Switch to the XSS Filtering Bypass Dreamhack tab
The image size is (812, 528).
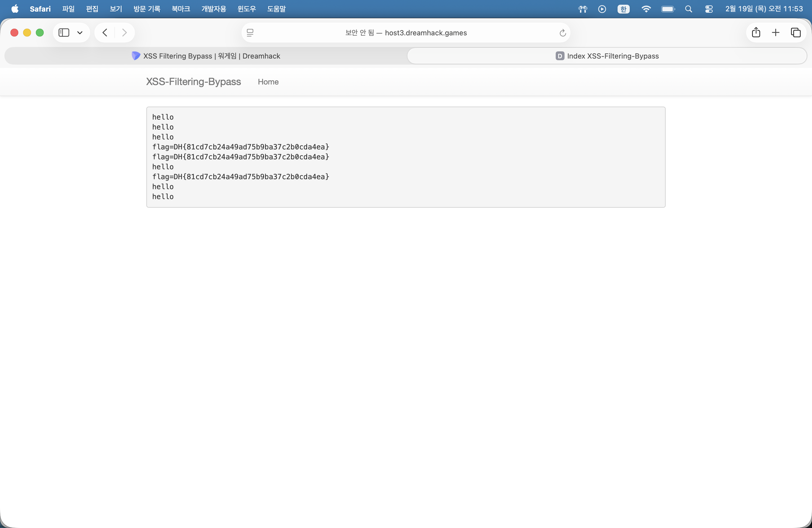[206, 56]
